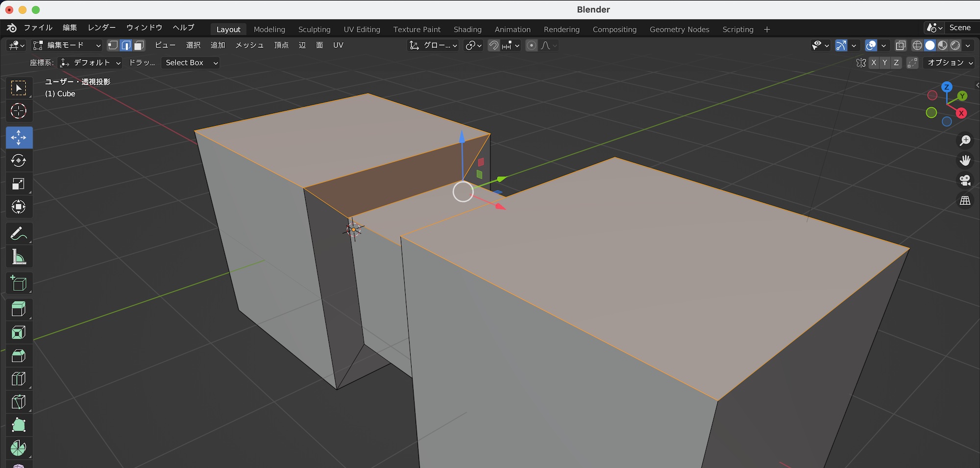The image size is (980, 468).
Task: Open the 編集モード mode dropdown
Action: tap(67, 46)
